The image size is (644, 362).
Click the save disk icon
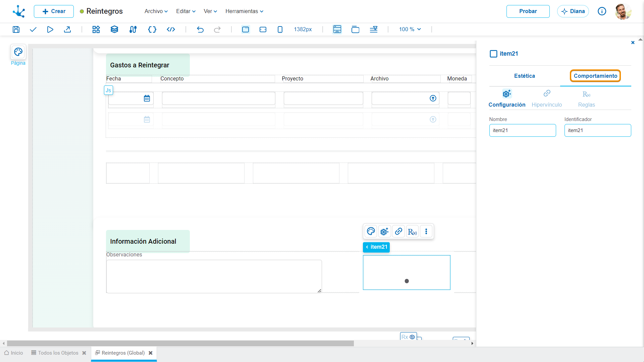point(16,29)
